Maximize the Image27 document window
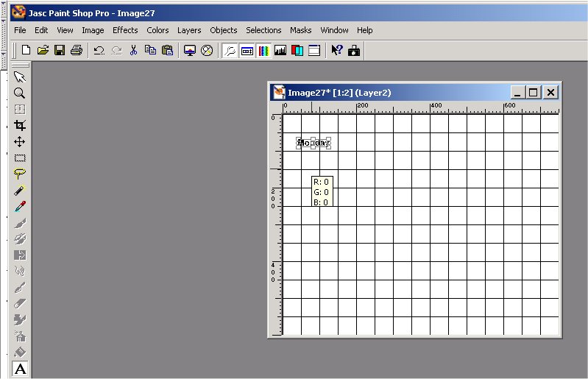588x379 pixels. (x=534, y=92)
